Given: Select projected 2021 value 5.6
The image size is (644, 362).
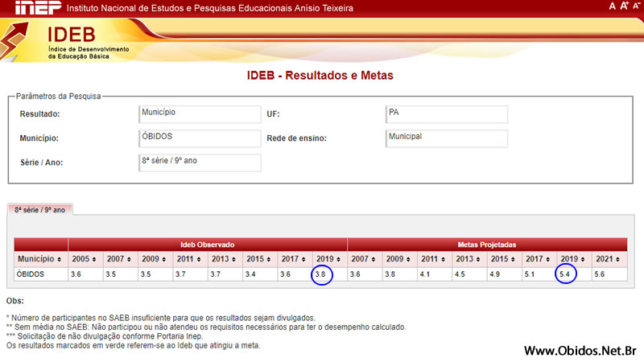Looking at the screenshot, I should (609, 274).
